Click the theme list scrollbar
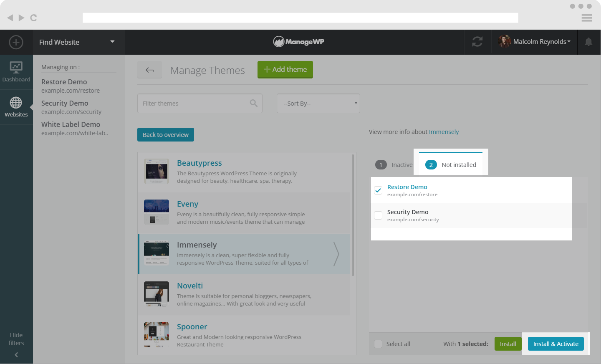 pyautogui.click(x=353, y=215)
